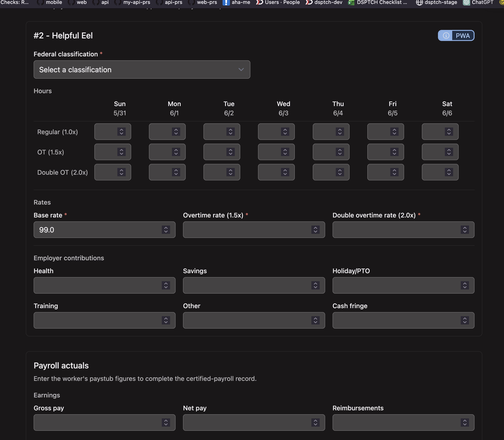This screenshot has width=504, height=440.
Task: Click the Regular hours stepper for Tue 6/2
Action: (x=231, y=132)
